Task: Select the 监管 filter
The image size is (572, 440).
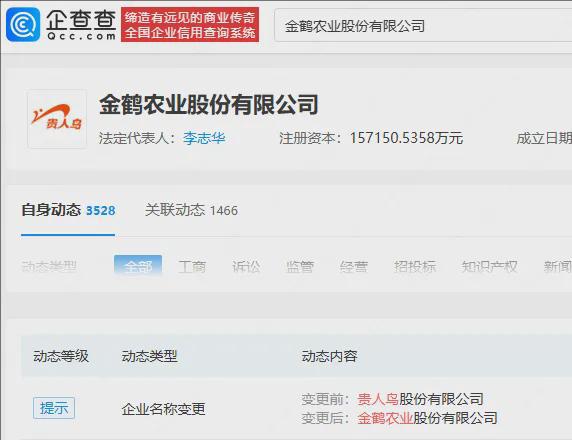Action: coord(300,267)
